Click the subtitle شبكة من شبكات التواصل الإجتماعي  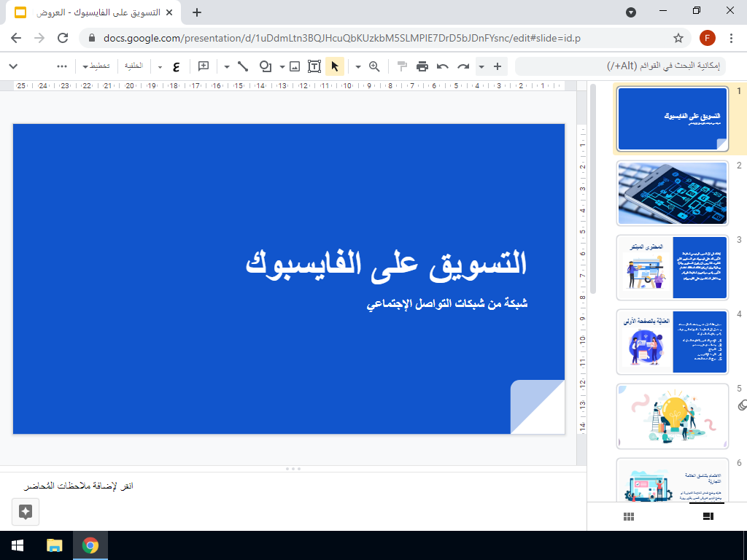[447, 303]
